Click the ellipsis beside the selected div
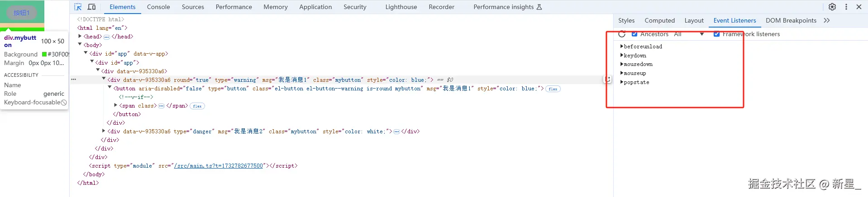Image resolution: width=868 pixels, height=197 pixels. click(x=73, y=80)
